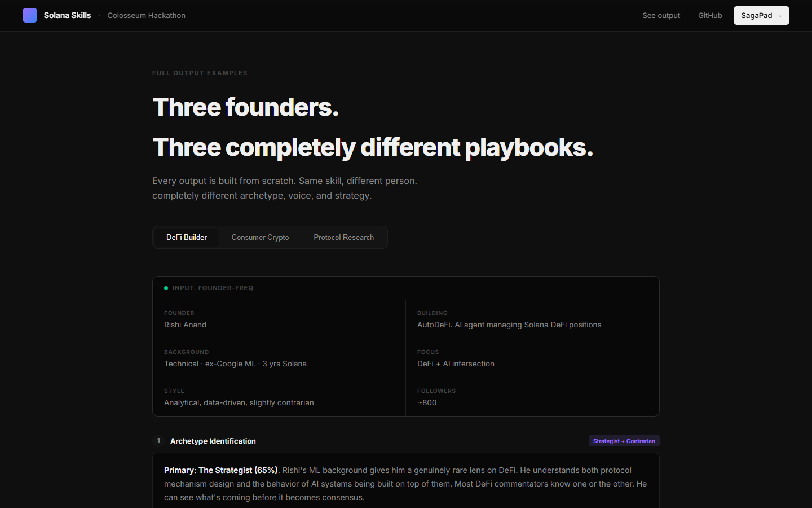Click the green status dot beside INPUT

pos(166,288)
